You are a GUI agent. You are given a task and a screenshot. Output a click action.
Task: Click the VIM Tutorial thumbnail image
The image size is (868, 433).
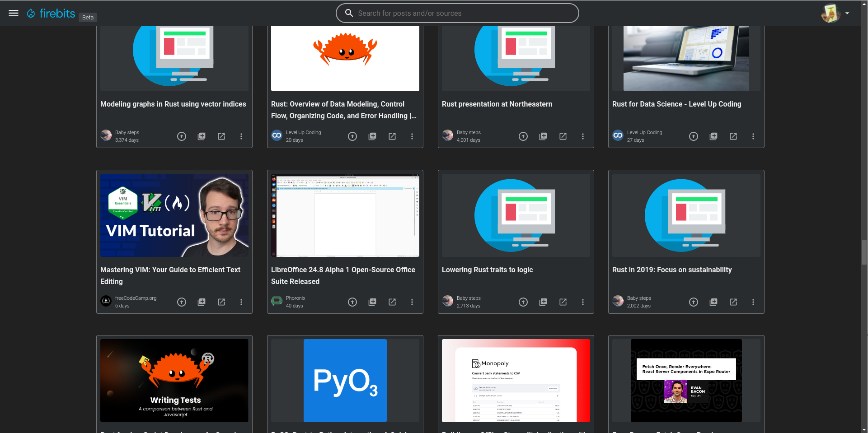pos(174,215)
